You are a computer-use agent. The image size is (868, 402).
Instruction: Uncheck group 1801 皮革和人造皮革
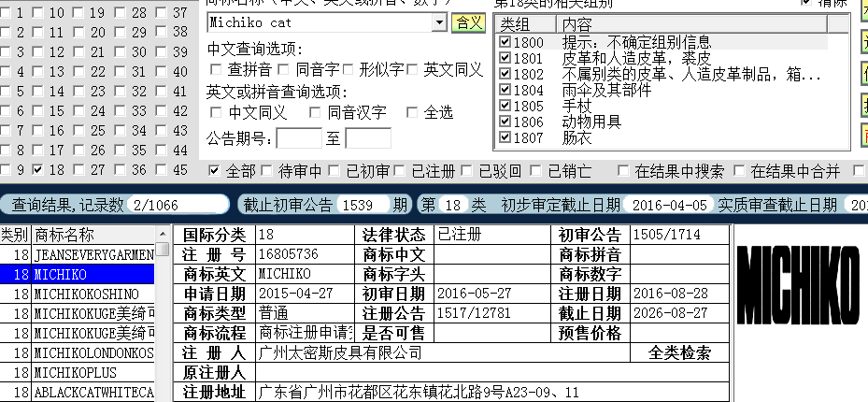pyautogui.click(x=505, y=58)
